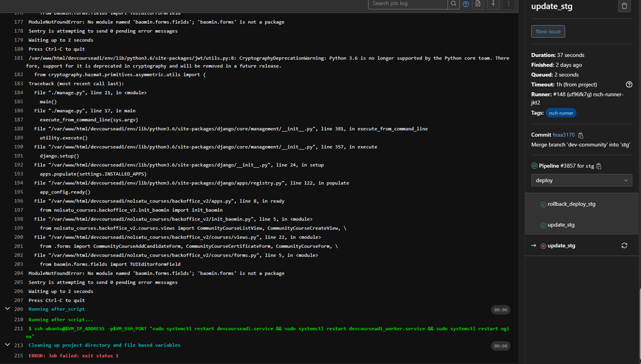
Task: Click the search magnifier icon for job log
Action: point(453,4)
